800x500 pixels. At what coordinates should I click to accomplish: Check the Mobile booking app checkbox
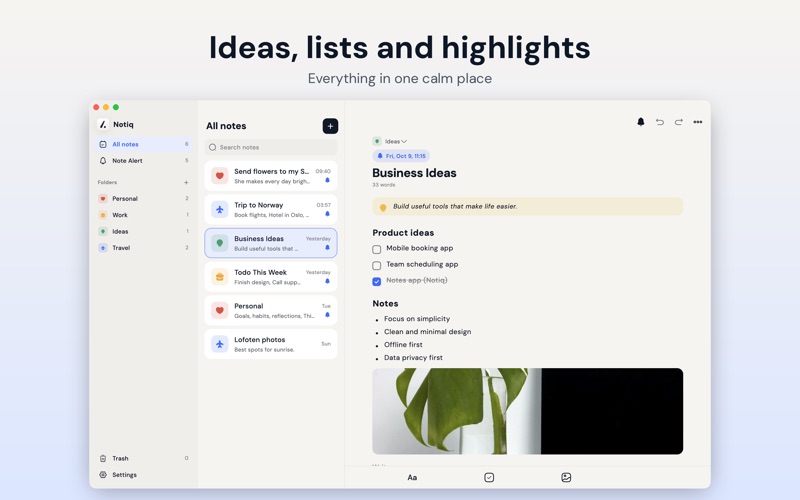[377, 249]
